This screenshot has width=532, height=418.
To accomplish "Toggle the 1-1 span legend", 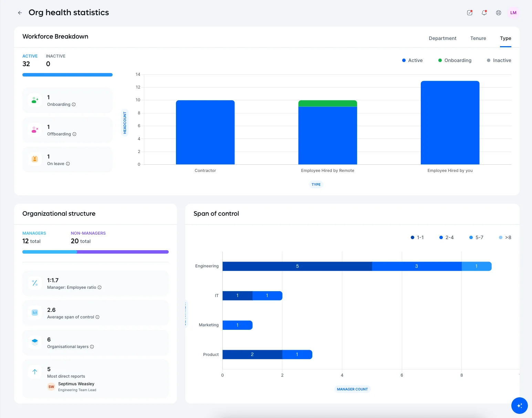I will tap(417, 237).
